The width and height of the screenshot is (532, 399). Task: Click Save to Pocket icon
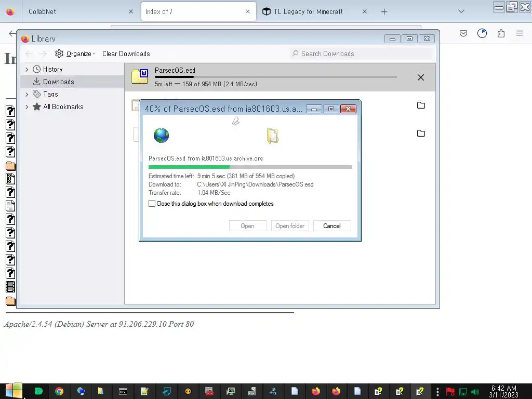coord(463,33)
